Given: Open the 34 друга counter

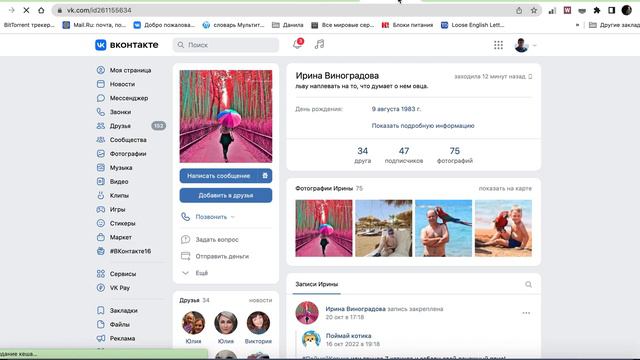Looking at the screenshot, I should (x=362, y=155).
